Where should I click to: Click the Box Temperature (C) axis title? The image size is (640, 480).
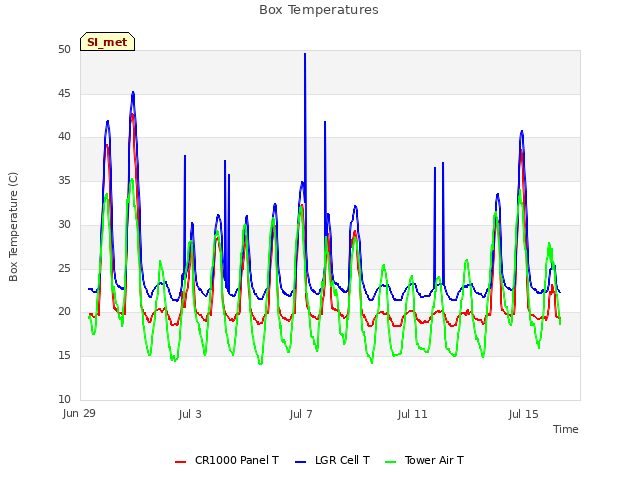[13, 227]
